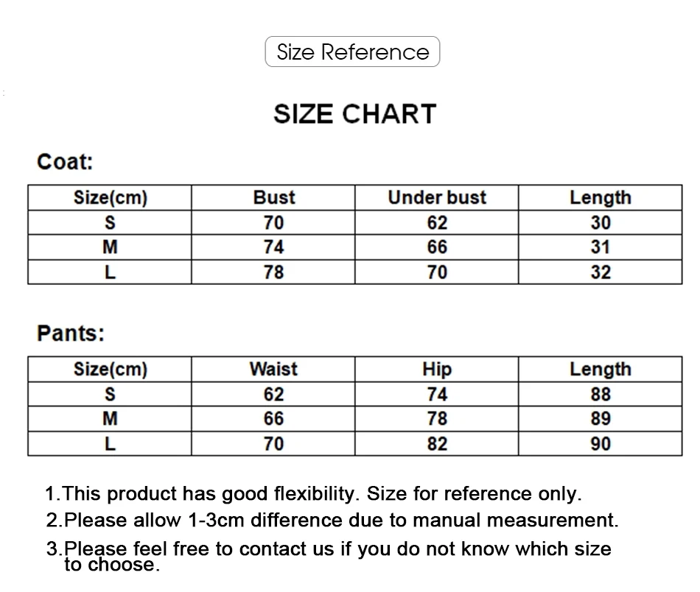700x592 pixels.
Task: Click the Waist column header
Action: pos(273,369)
